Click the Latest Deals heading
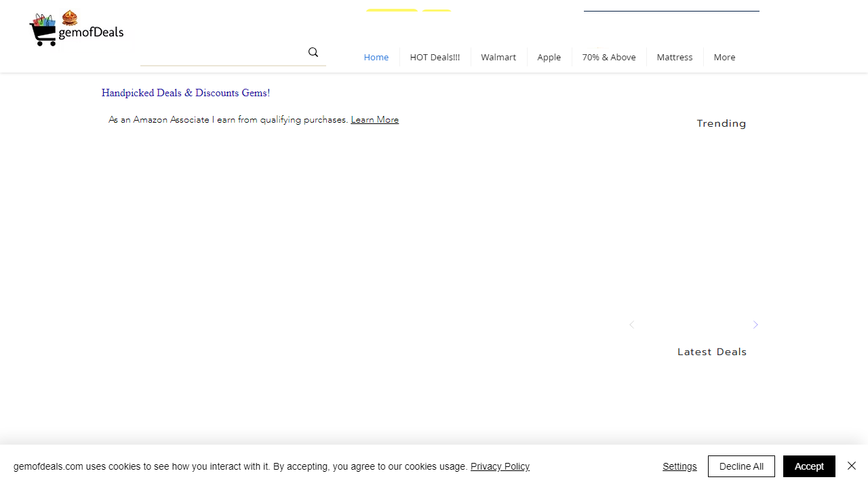The width and height of the screenshot is (868, 488). tap(711, 352)
